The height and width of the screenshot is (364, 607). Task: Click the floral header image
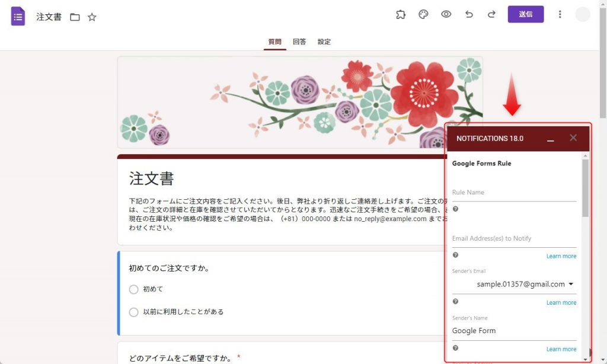300,102
